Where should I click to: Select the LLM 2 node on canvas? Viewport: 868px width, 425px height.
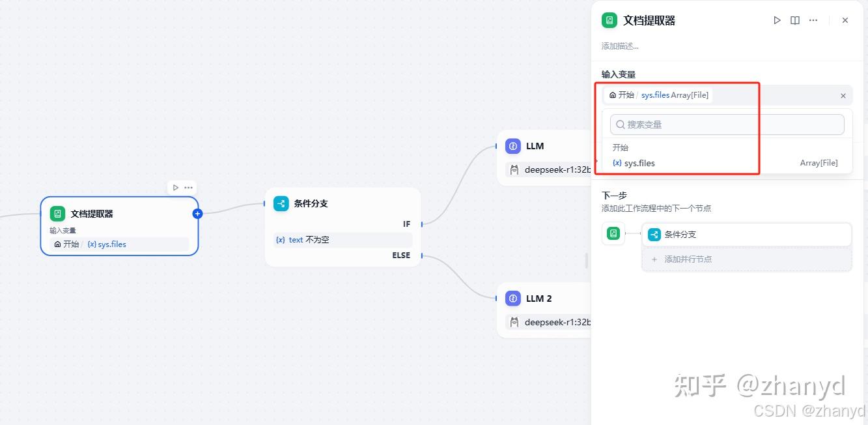(x=539, y=299)
